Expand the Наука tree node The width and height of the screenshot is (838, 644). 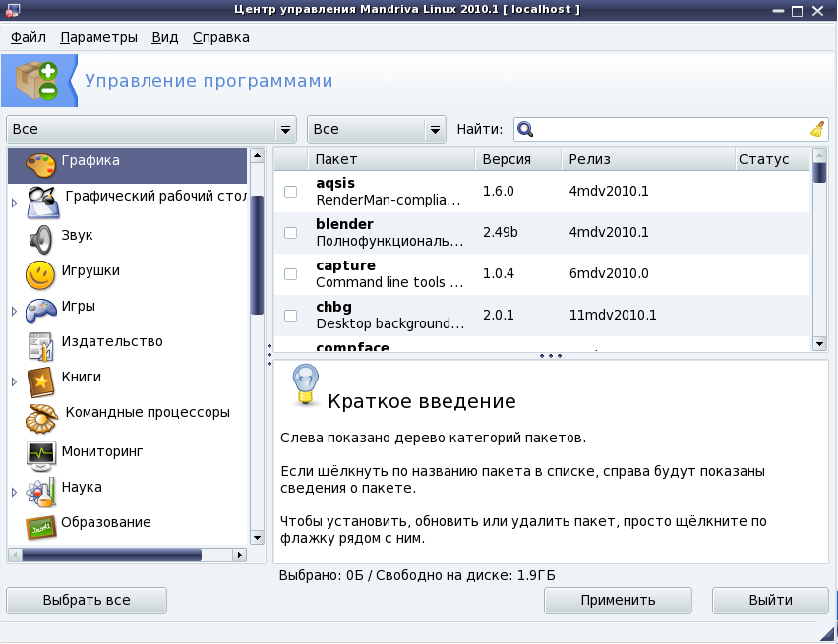pos(15,492)
